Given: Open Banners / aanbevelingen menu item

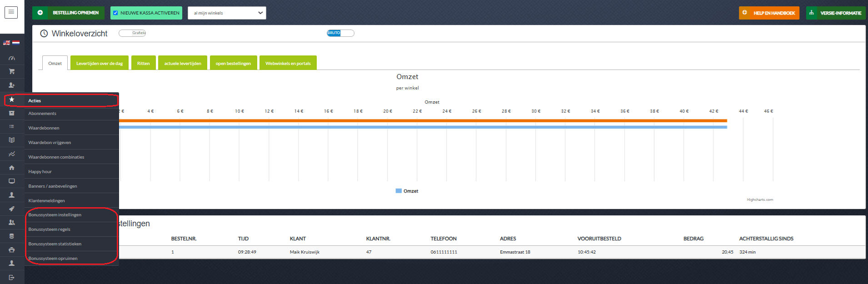Looking at the screenshot, I should click(x=72, y=186).
